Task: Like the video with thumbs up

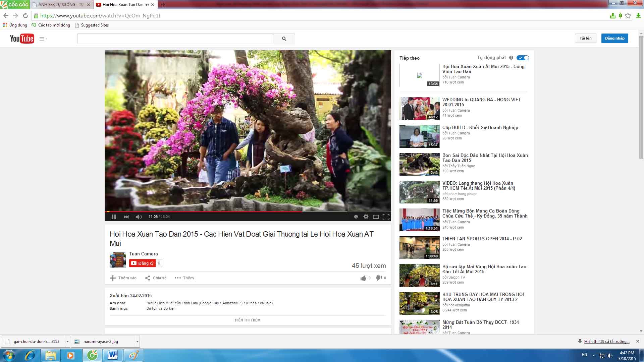Action: [x=363, y=278]
